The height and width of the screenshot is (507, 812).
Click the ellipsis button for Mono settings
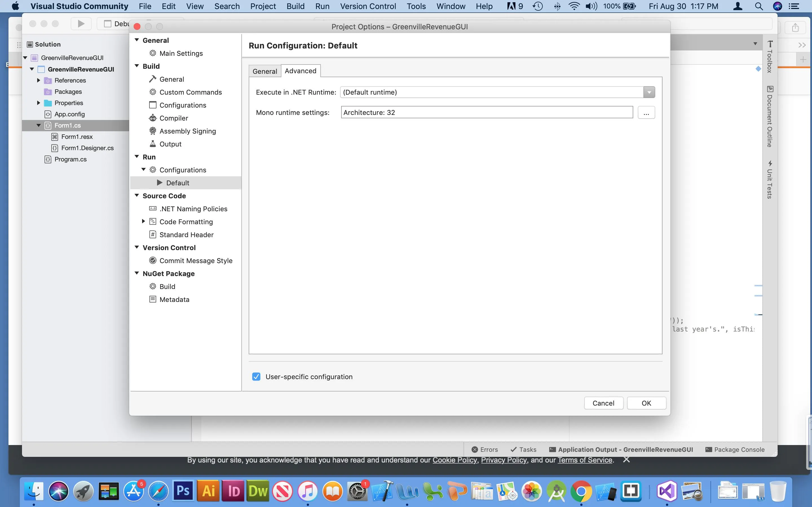tap(646, 113)
